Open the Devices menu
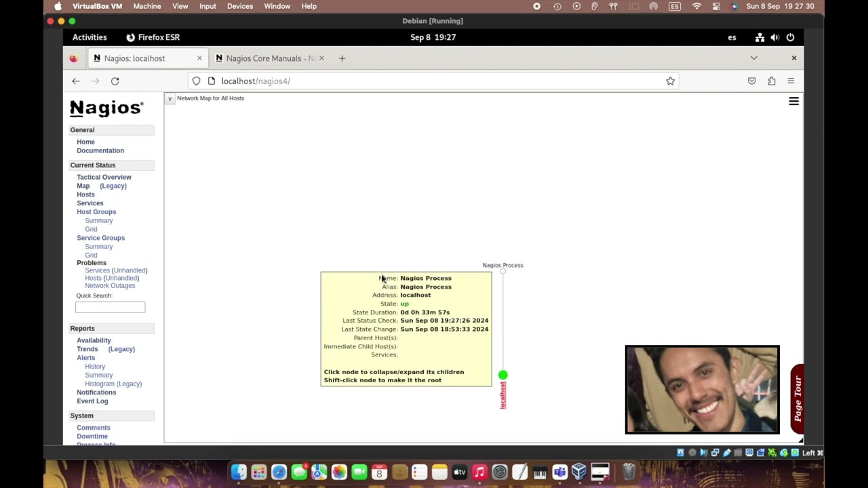 [x=240, y=6]
